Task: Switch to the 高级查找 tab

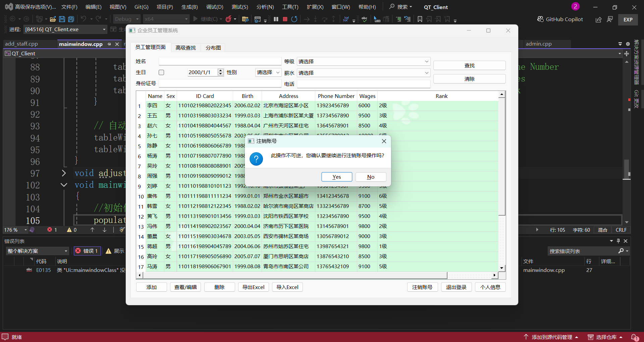Action: [x=185, y=48]
